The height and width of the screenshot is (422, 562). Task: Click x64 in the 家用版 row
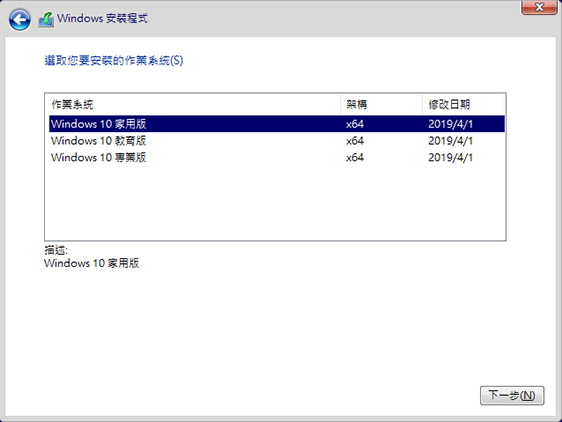pyautogui.click(x=355, y=124)
